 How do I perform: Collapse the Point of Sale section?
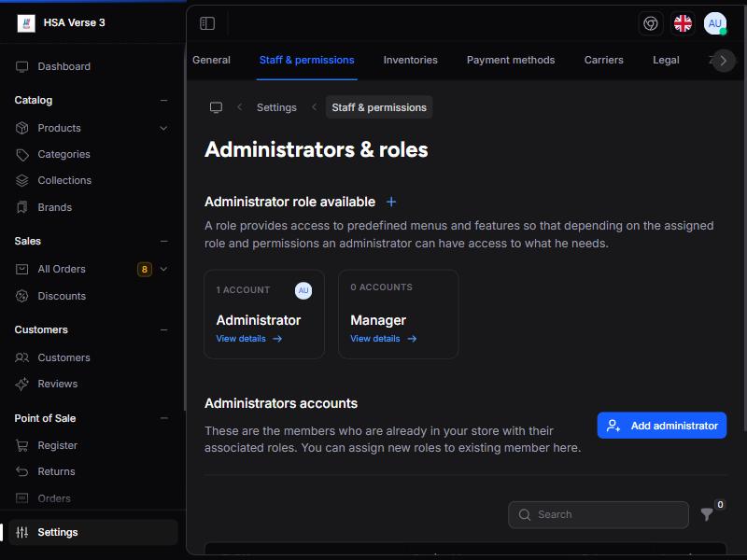[x=164, y=418]
